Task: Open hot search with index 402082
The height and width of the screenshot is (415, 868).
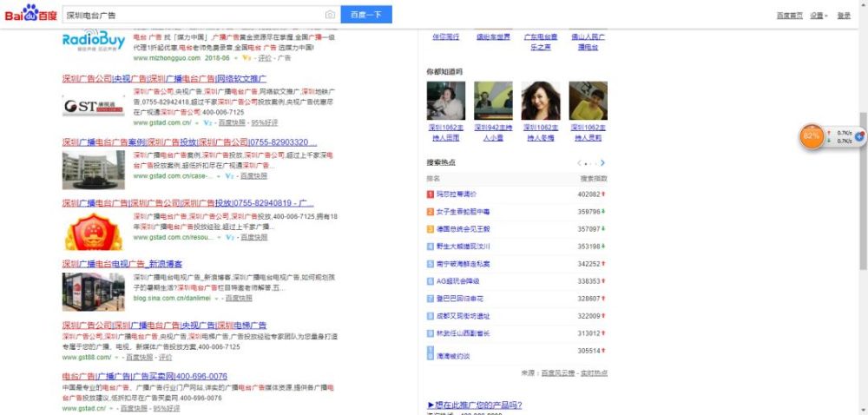Action: pyautogui.click(x=457, y=194)
